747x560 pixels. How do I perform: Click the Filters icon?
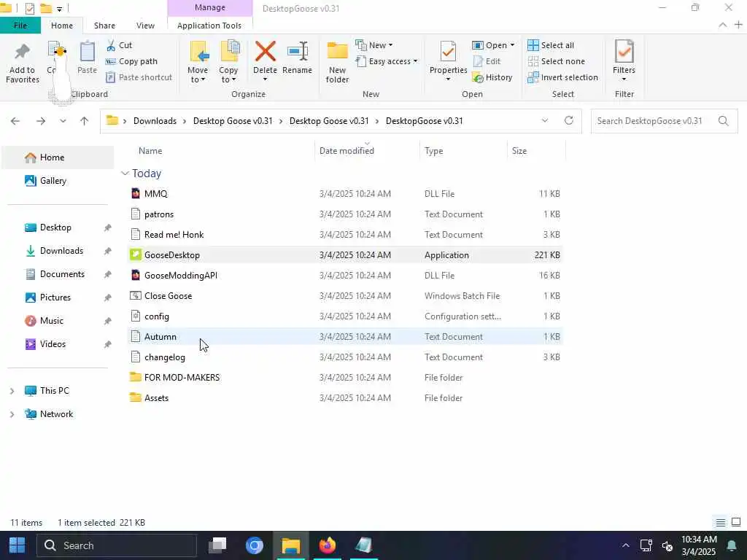[x=624, y=52]
